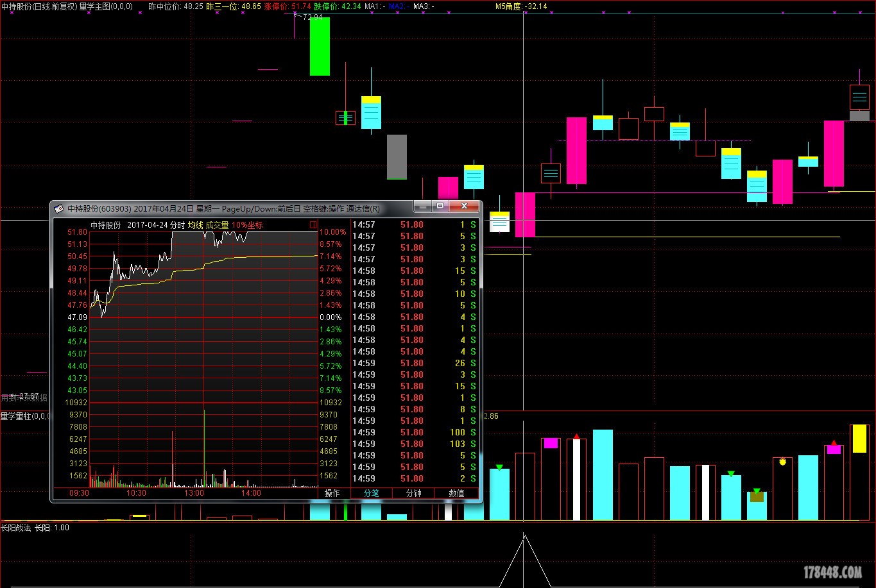Image resolution: width=876 pixels, height=588 pixels.
Task: Select the 14:59 trade row with volume 26
Action: 415,363
